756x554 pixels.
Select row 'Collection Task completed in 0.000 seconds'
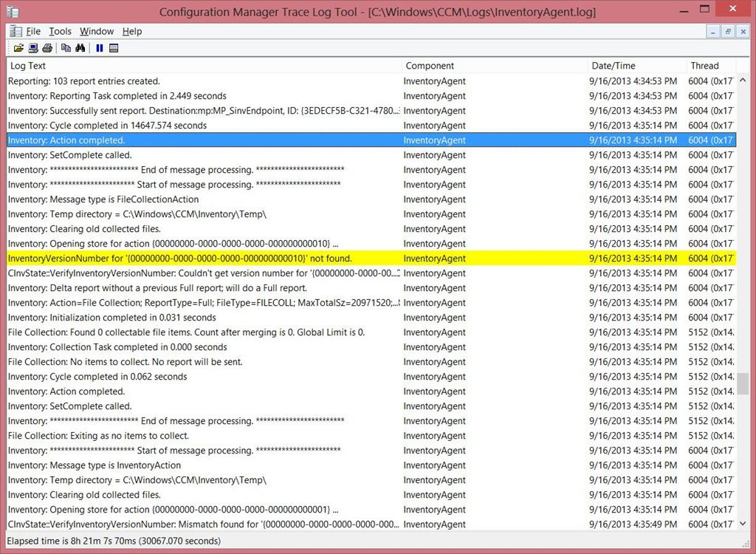[371, 347]
